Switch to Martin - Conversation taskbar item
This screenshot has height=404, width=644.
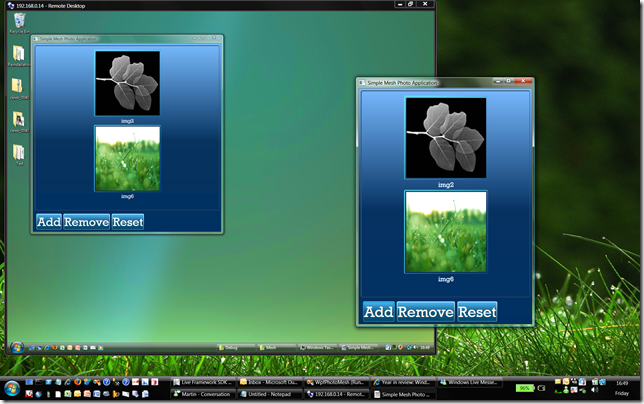click(204, 394)
